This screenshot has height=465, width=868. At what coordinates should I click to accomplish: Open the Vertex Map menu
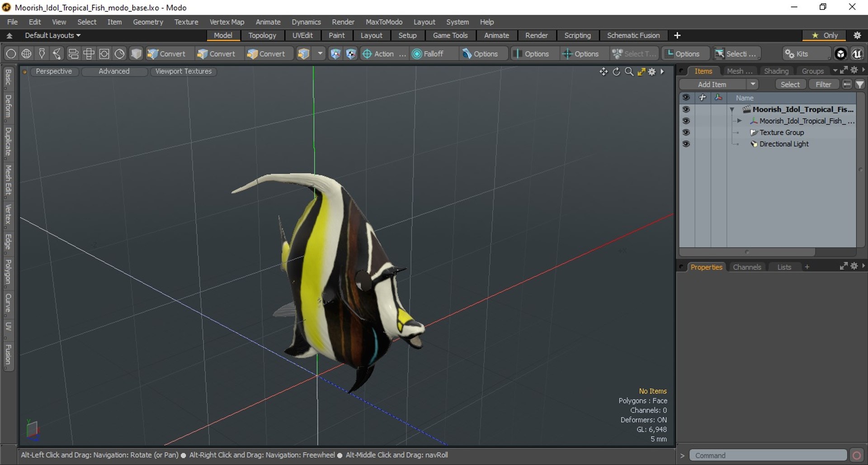tap(226, 22)
